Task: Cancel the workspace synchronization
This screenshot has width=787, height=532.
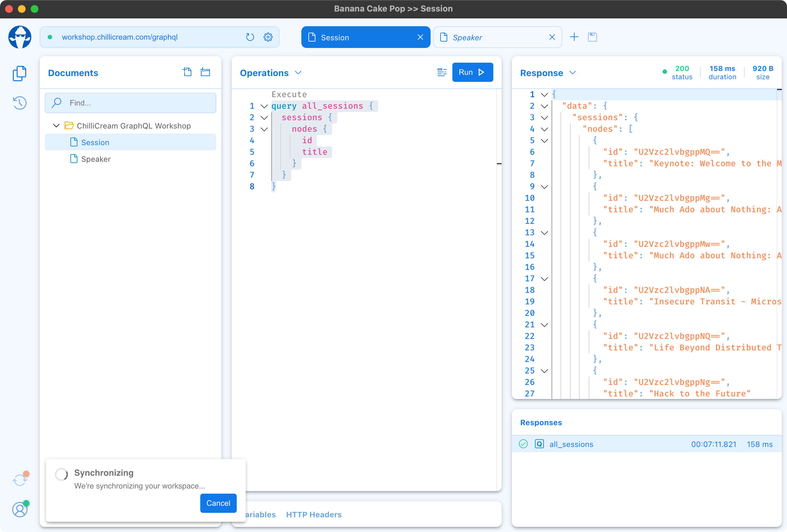Action: click(218, 503)
